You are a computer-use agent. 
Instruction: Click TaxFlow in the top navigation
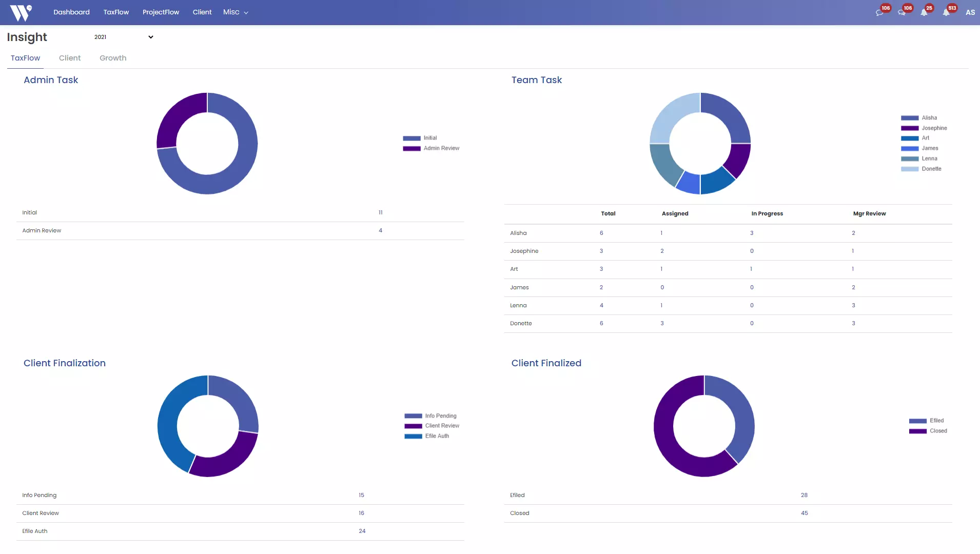[x=116, y=12]
